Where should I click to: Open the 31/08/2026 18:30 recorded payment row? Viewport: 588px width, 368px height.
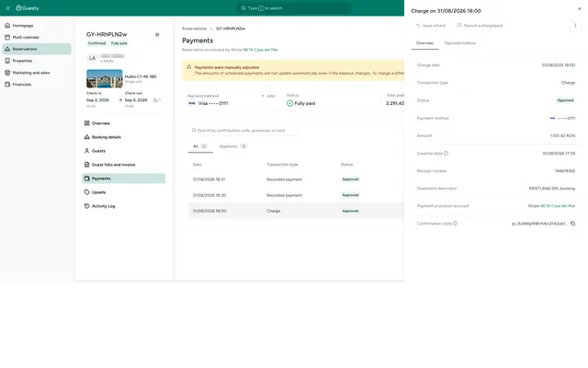[296, 195]
